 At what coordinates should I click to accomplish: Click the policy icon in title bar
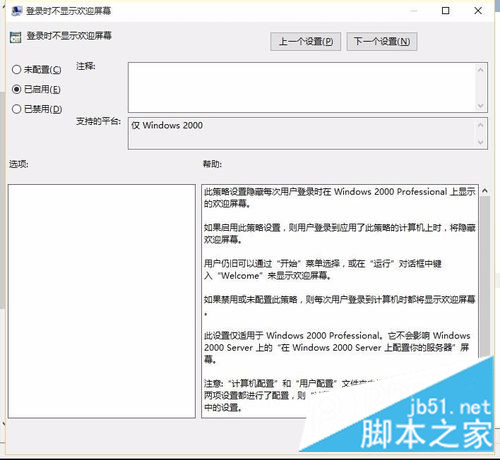tap(16, 11)
